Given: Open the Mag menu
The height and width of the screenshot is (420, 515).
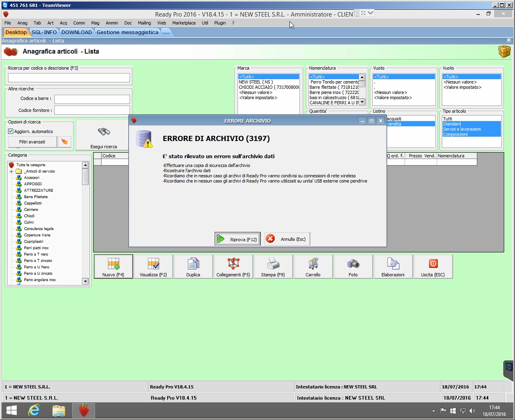Looking at the screenshot, I should [95, 23].
